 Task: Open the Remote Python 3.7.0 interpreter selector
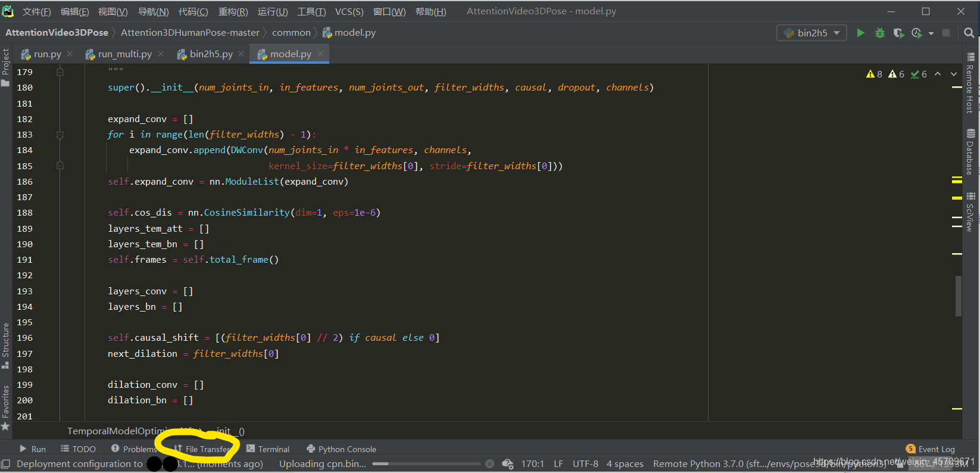(769, 463)
